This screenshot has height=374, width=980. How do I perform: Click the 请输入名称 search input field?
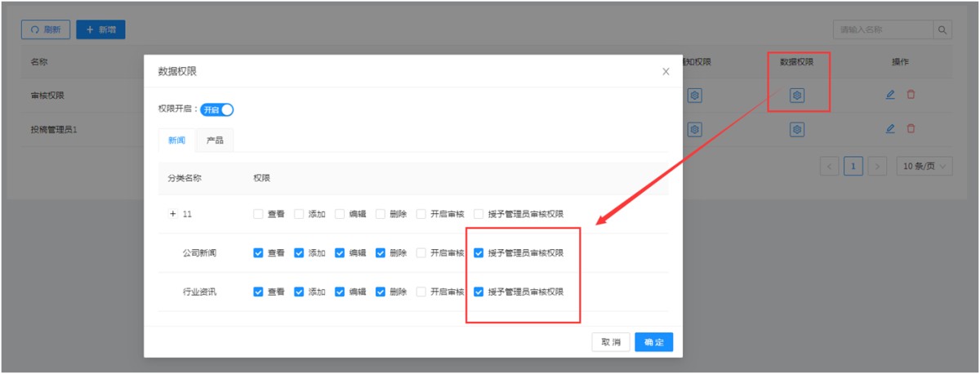pyautogui.click(x=882, y=30)
